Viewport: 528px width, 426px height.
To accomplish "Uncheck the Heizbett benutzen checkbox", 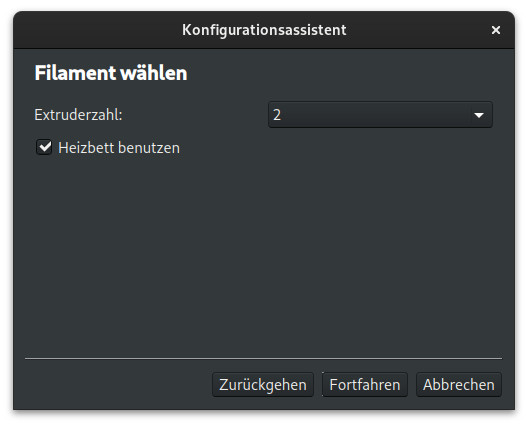I will 44,148.
